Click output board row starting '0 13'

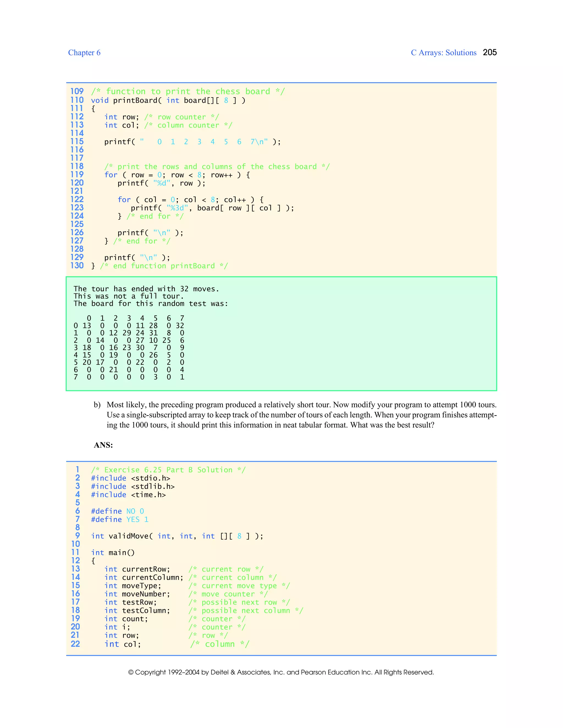pos(129,326)
